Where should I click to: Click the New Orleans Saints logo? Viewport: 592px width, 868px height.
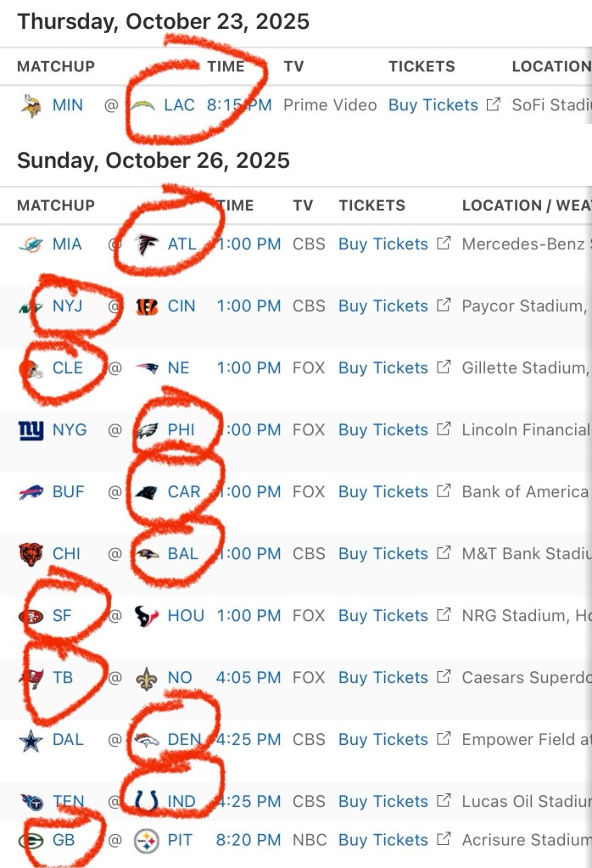click(x=147, y=678)
